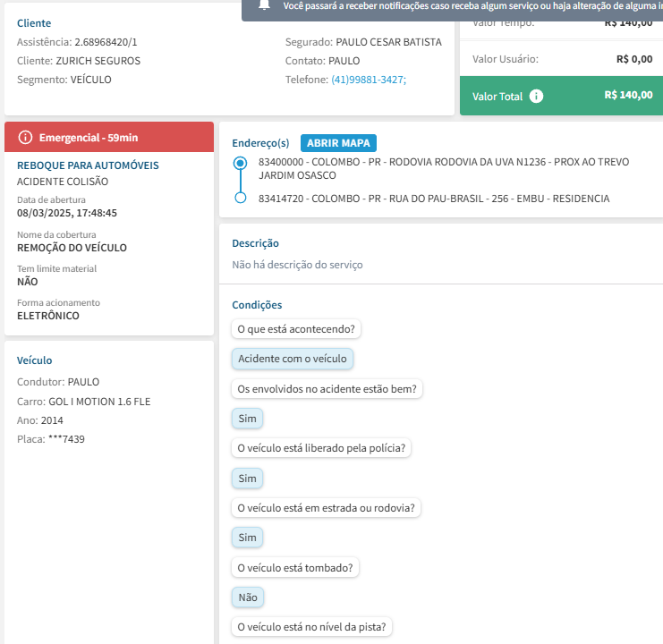Click the 'O que está acontecendo?' question

click(296, 329)
